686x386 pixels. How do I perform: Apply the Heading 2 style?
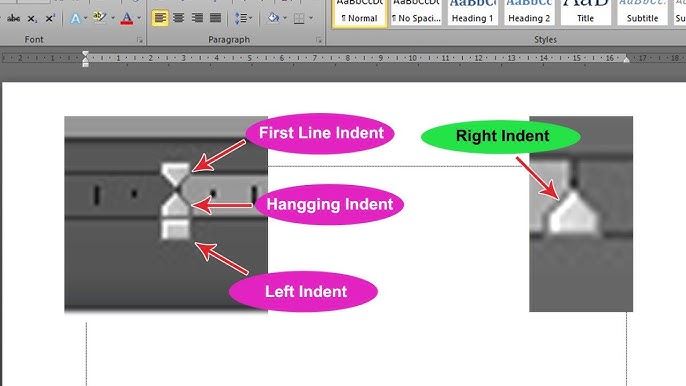[x=529, y=13]
